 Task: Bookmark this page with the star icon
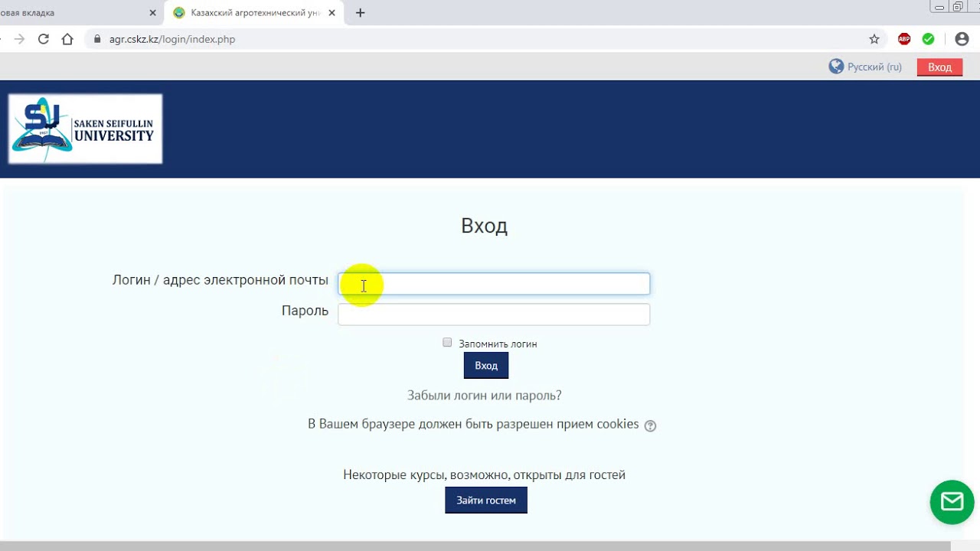(x=874, y=39)
